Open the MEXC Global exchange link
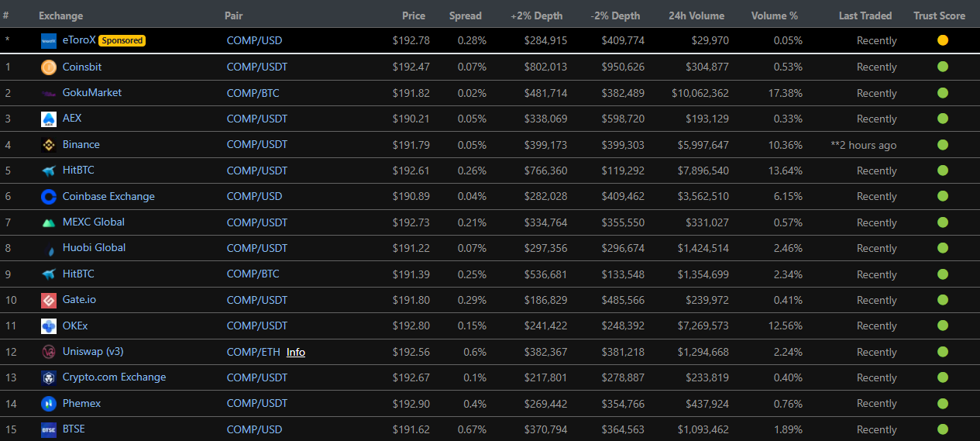980x441 pixels. pyautogui.click(x=94, y=222)
